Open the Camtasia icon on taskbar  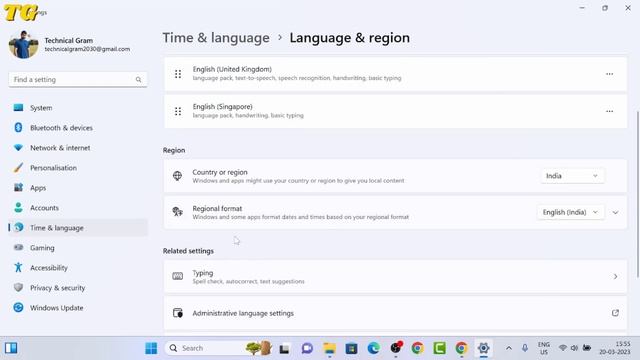[x=440, y=349]
